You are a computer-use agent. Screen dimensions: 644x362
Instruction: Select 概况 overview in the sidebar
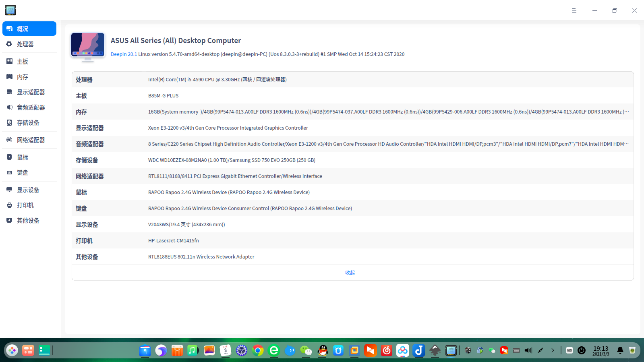tap(29, 29)
